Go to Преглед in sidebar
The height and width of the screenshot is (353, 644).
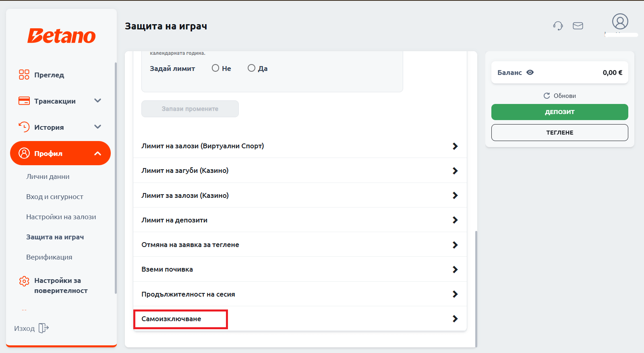coord(49,75)
